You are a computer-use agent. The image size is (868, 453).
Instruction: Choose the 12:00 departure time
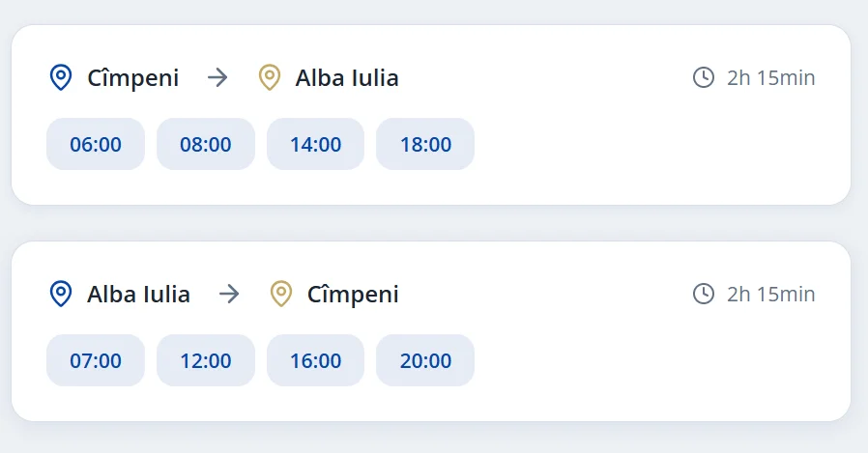pyautogui.click(x=206, y=360)
